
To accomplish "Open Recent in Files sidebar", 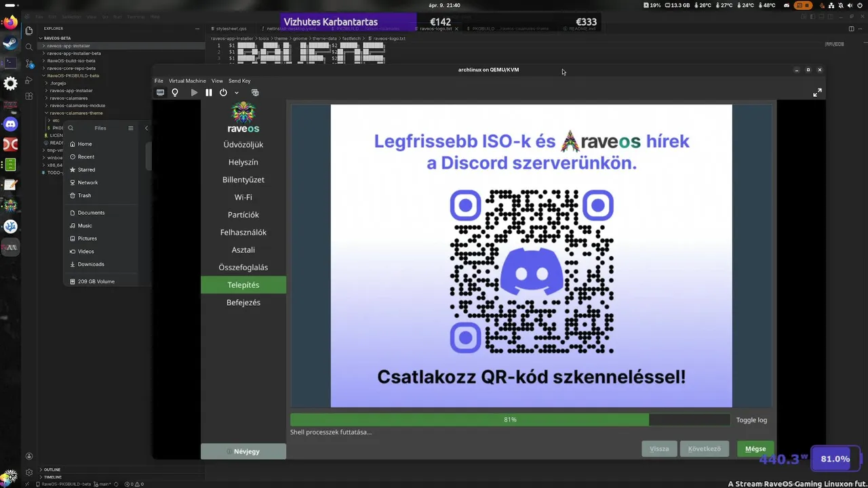I will (x=100, y=157).
